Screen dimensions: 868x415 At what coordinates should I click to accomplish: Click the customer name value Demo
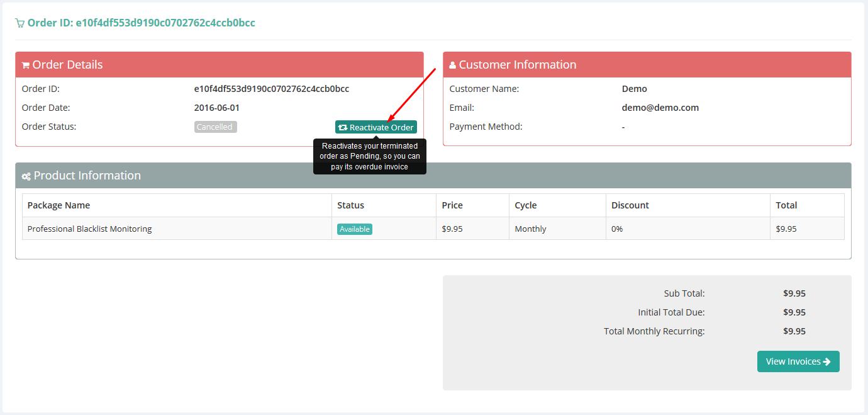click(x=635, y=89)
